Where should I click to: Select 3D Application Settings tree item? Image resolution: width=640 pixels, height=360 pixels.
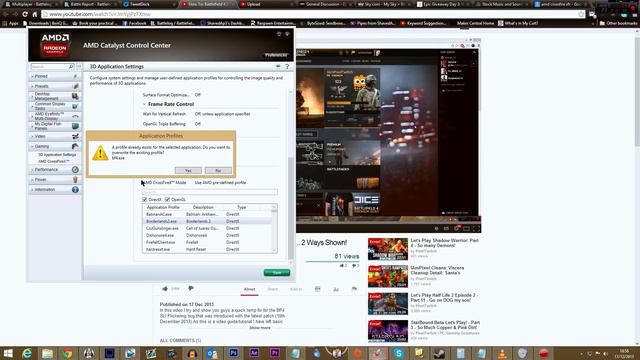pyautogui.click(x=57, y=155)
